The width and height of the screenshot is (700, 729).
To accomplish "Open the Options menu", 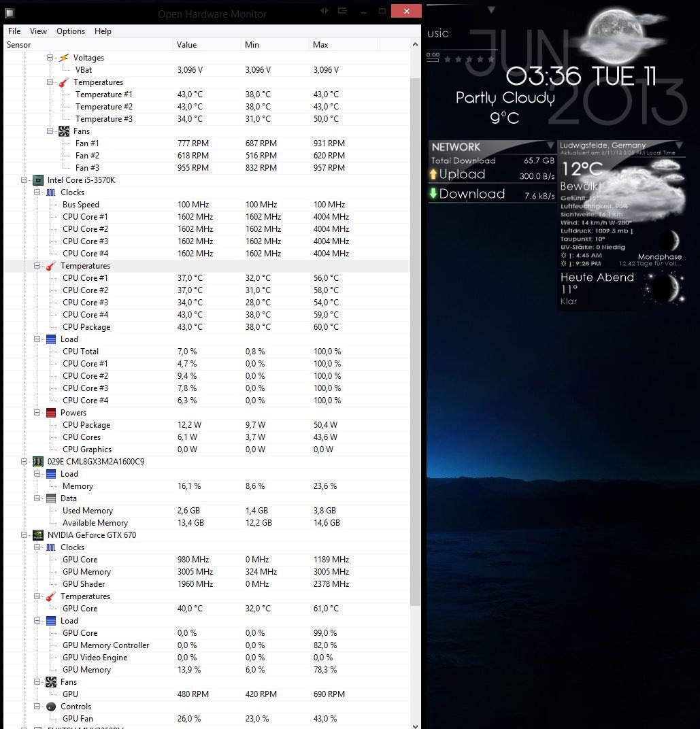I will [71, 31].
